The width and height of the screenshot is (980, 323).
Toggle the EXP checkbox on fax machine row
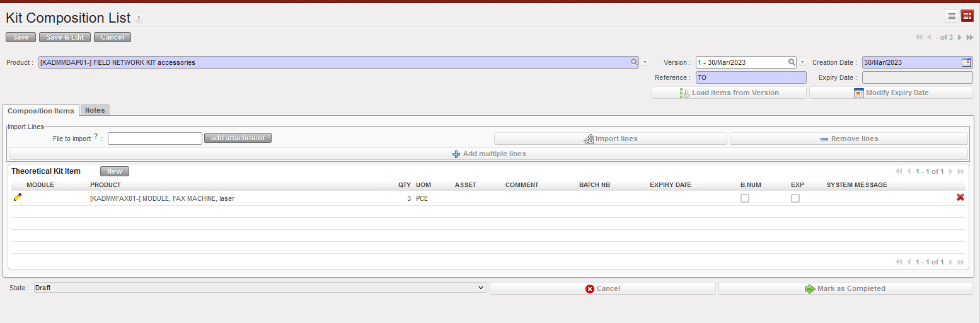point(795,198)
